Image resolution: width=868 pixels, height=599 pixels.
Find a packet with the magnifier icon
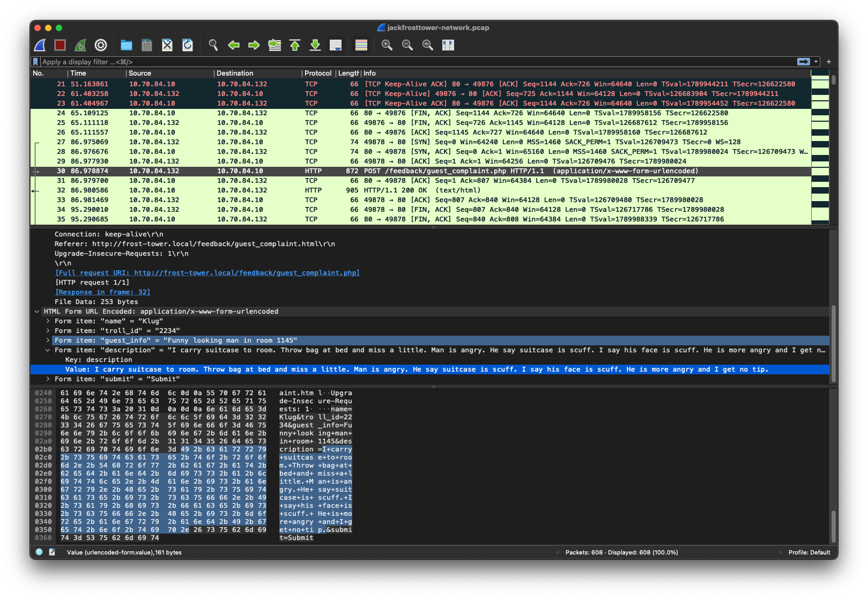pyautogui.click(x=213, y=45)
